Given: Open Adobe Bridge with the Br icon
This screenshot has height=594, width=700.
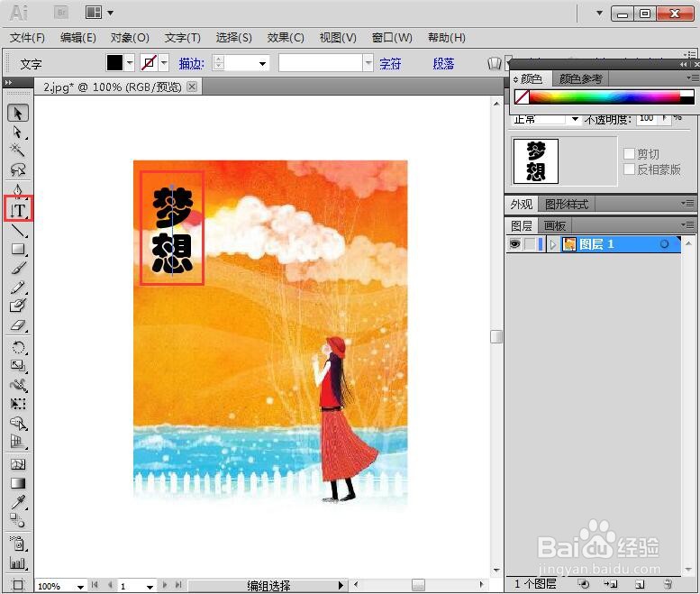Looking at the screenshot, I should [x=61, y=13].
